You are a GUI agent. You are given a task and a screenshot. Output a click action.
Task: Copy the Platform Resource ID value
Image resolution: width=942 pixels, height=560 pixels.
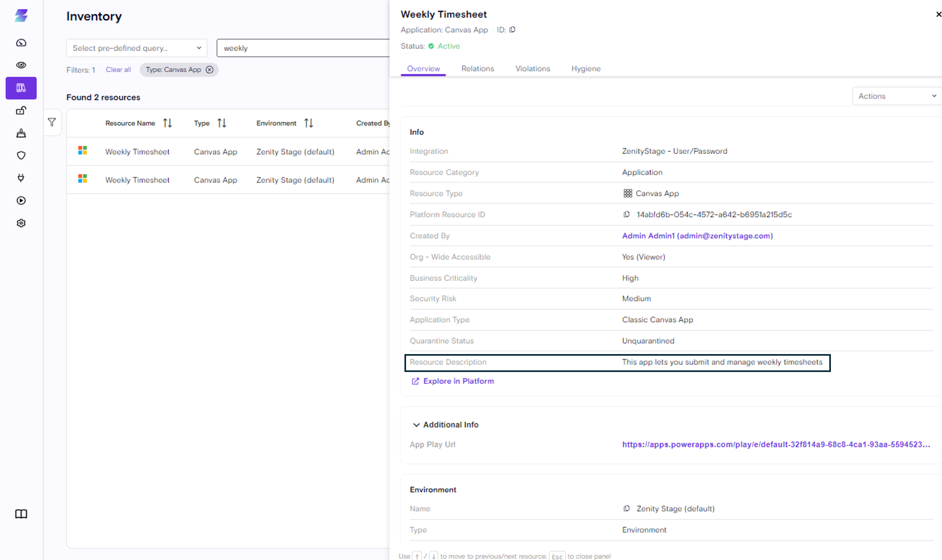pos(626,214)
